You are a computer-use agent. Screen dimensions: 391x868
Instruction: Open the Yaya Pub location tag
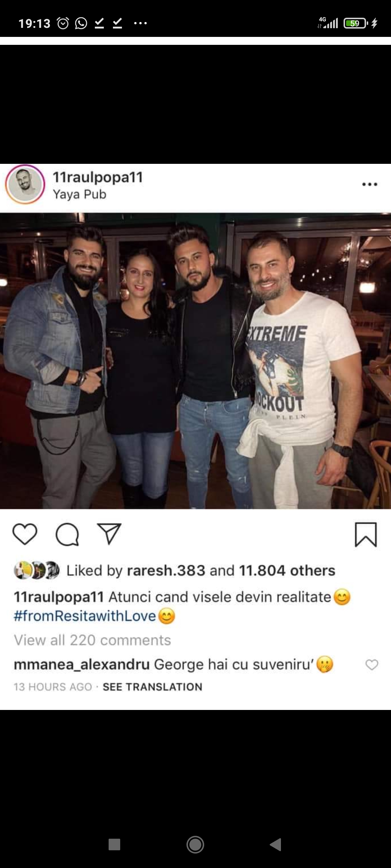(x=80, y=195)
